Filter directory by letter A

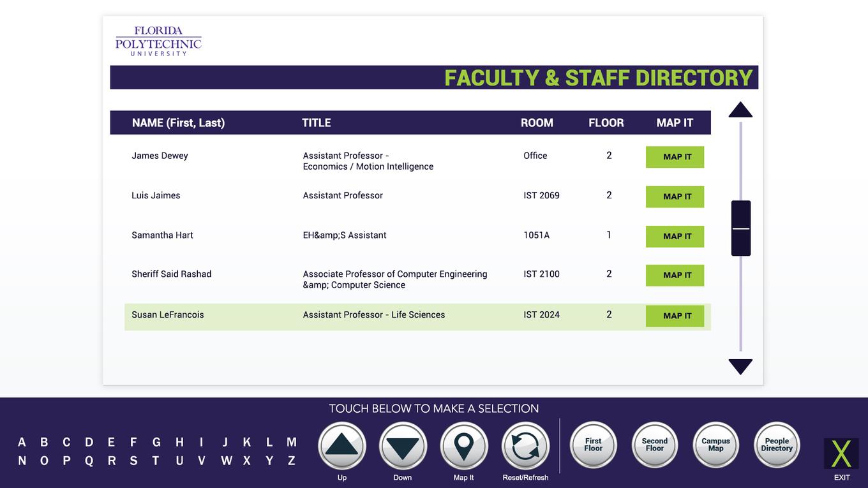[22, 442]
